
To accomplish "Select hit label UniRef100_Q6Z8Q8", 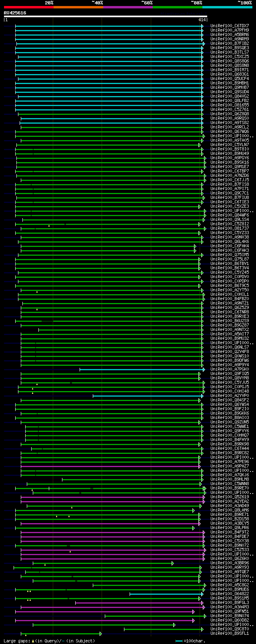I will coord(230,114).
